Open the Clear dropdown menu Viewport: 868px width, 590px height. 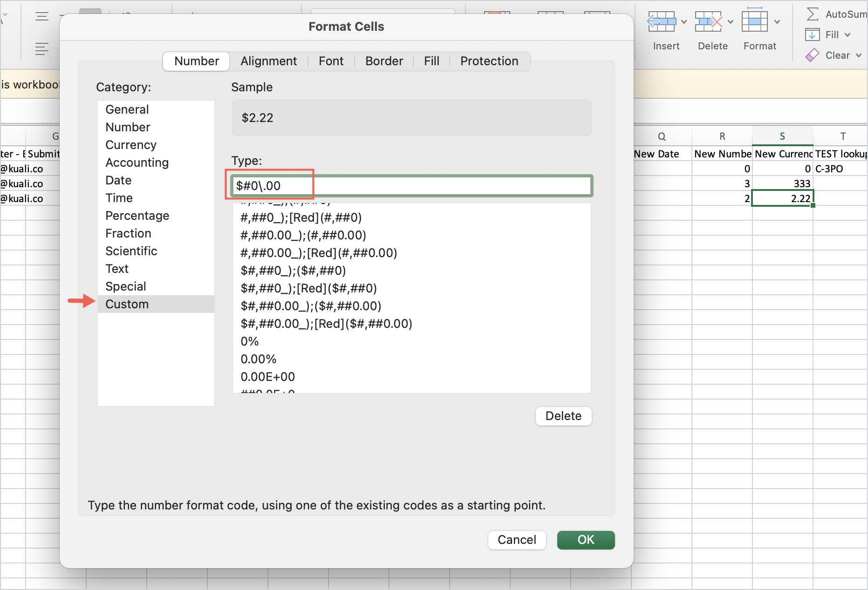(858, 55)
